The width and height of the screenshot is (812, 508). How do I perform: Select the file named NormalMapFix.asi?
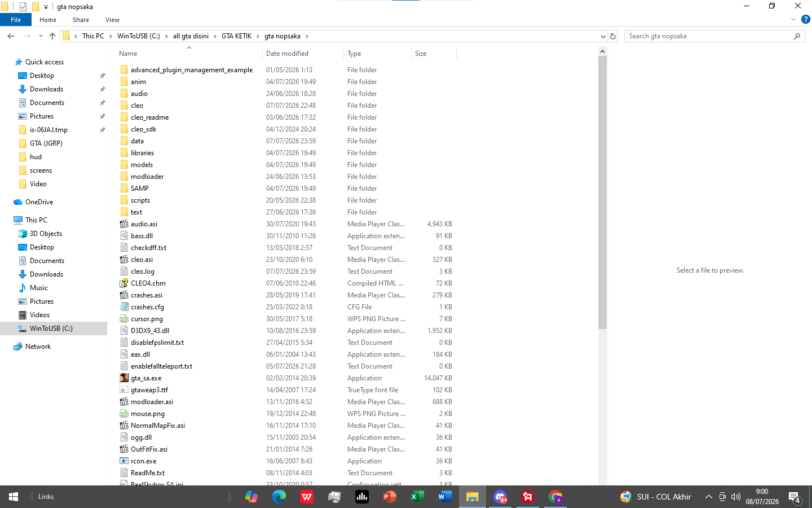pos(158,426)
